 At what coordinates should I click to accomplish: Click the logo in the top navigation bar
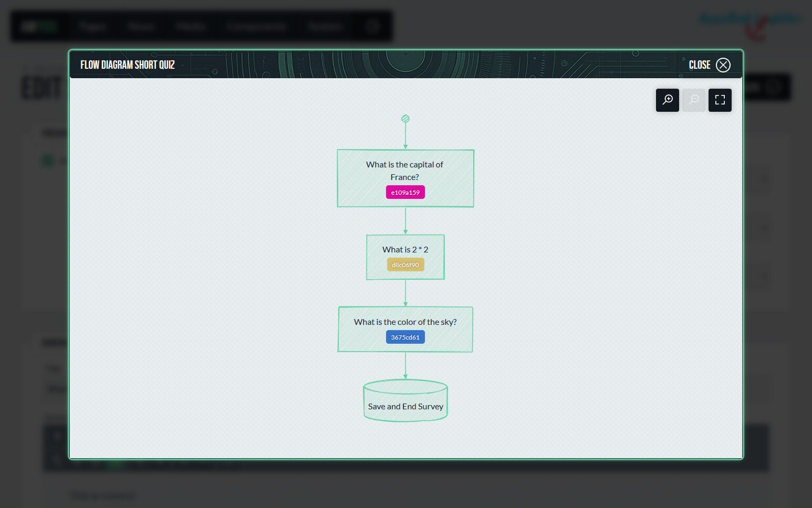[x=39, y=26]
